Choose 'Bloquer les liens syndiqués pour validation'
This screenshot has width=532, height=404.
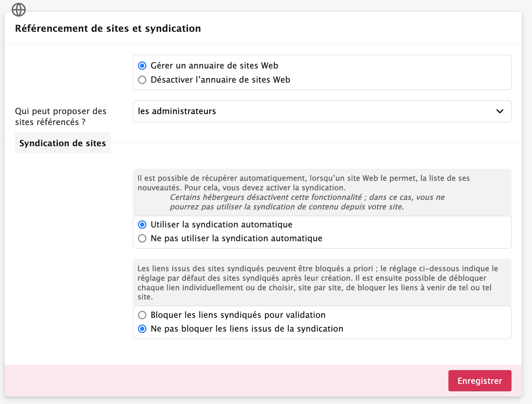[x=142, y=315]
